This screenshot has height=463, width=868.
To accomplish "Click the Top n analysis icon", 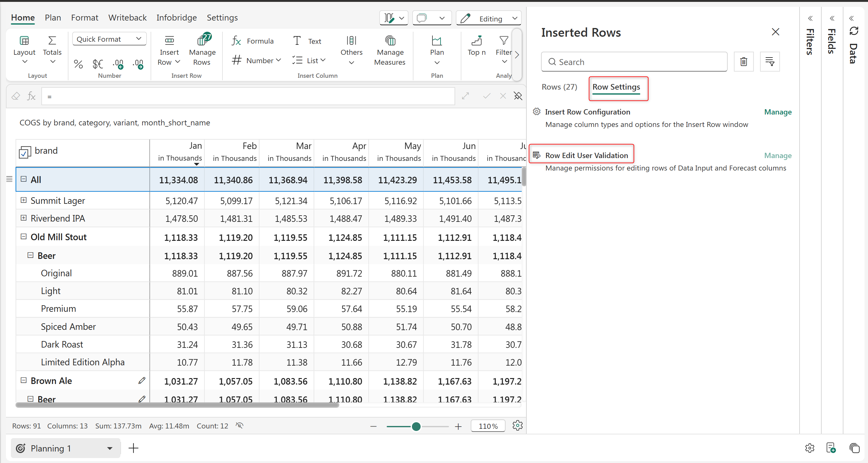I will tap(476, 41).
